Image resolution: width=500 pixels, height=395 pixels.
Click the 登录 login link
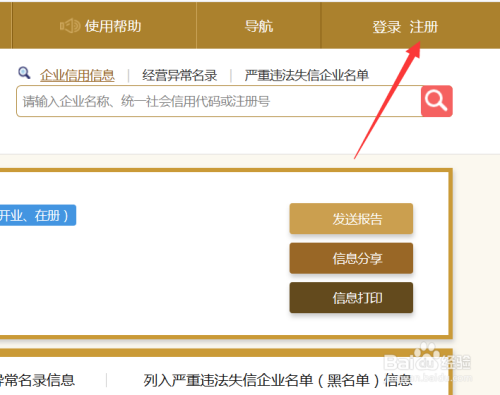click(387, 27)
